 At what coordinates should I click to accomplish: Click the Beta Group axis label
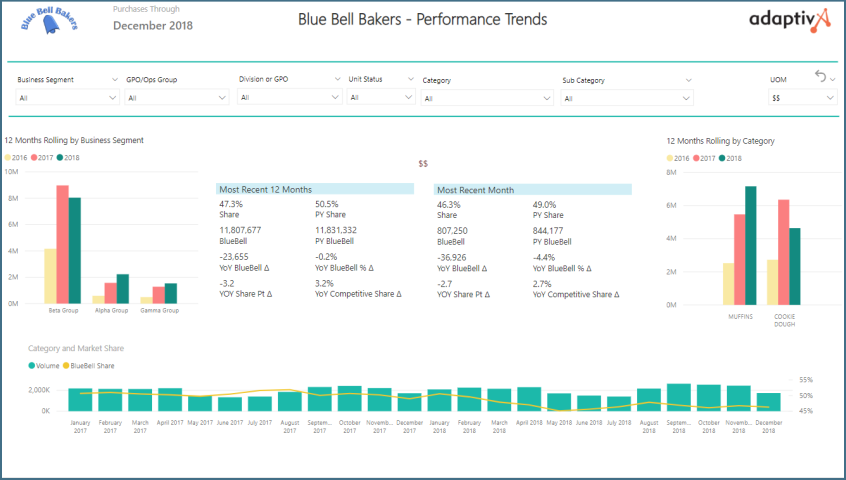click(63, 311)
